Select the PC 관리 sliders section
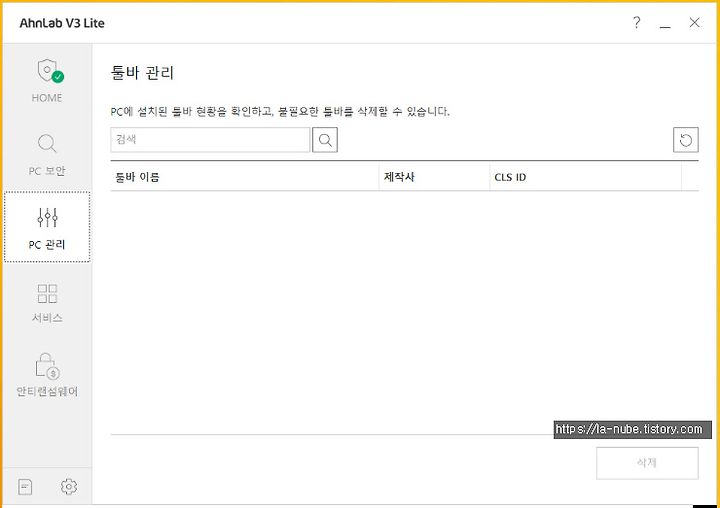 pyautogui.click(x=47, y=227)
